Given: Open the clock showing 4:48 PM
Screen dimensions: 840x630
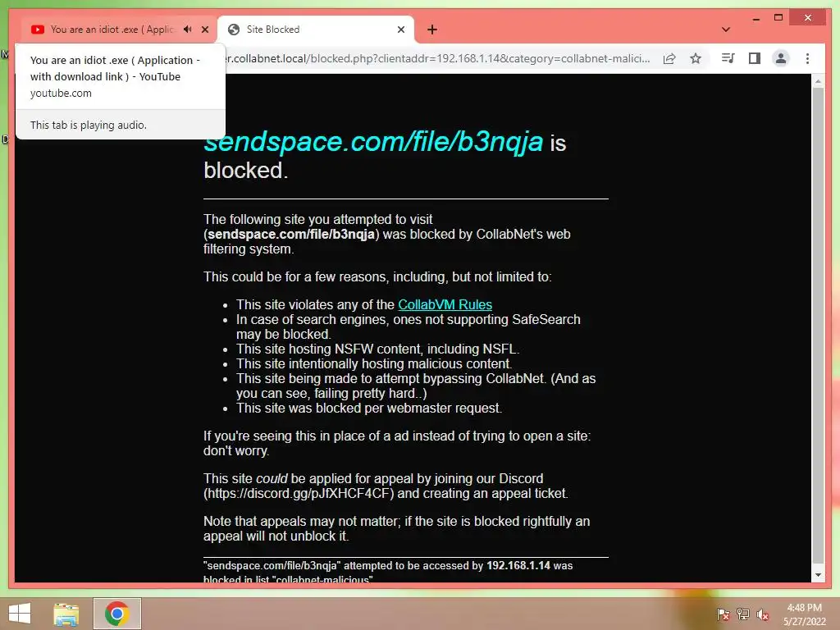Looking at the screenshot, I should (x=804, y=614).
